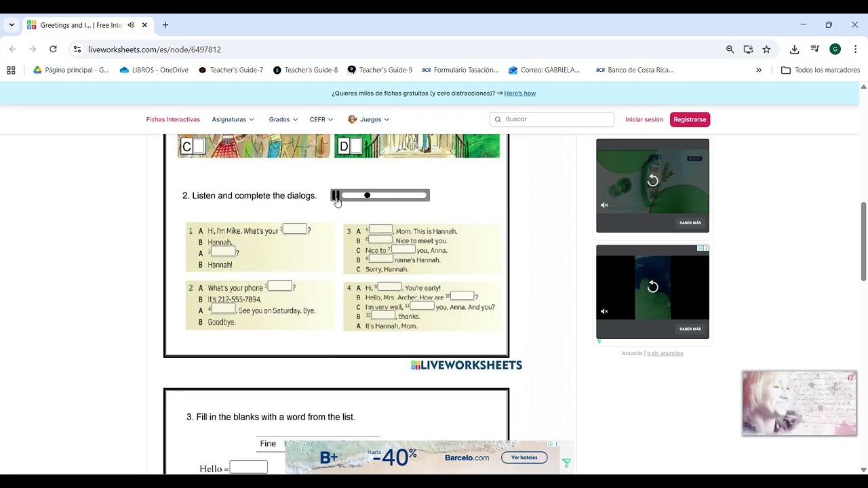Close the Greetings worksheet tab

(x=144, y=25)
